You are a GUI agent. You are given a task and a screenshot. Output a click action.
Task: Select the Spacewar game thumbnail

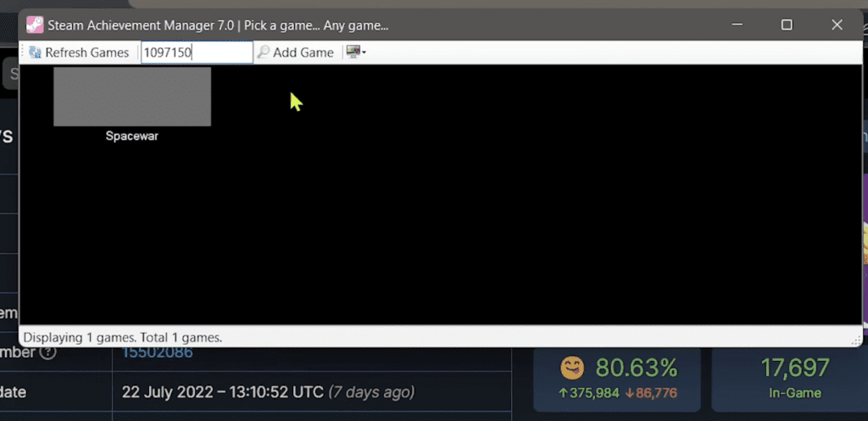click(x=132, y=97)
